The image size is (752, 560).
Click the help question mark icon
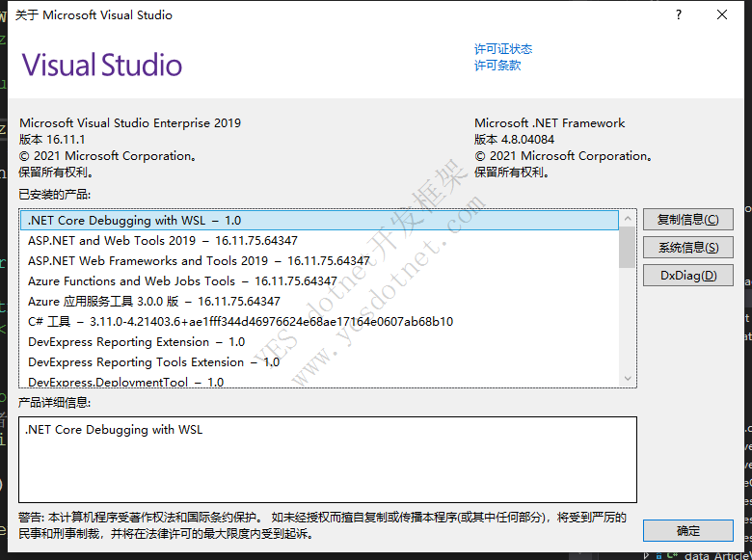[x=679, y=14]
